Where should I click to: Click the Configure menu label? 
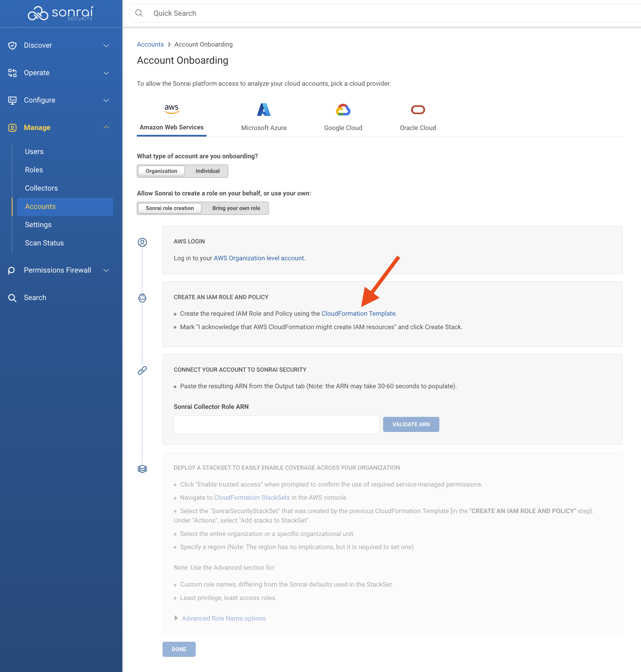40,100
